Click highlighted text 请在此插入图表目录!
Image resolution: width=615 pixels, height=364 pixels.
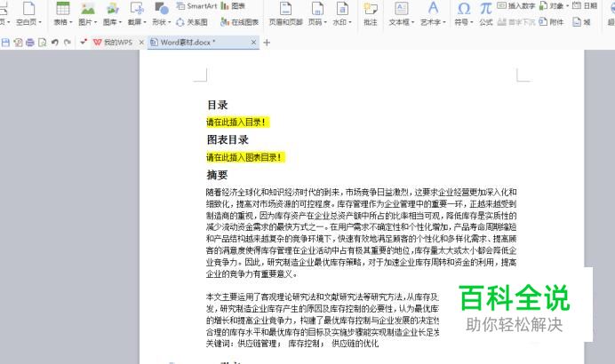click(244, 157)
